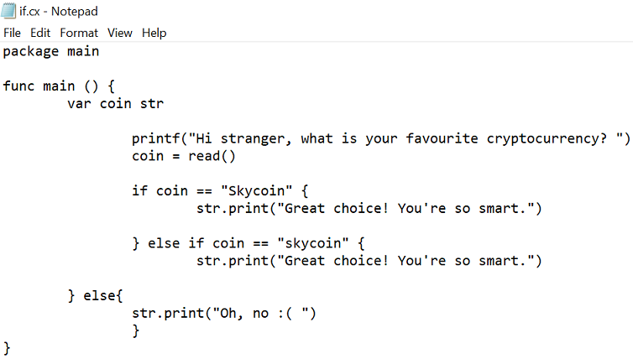This screenshot has height=364, width=633.
Task: Open the Help menu
Action: tap(154, 33)
